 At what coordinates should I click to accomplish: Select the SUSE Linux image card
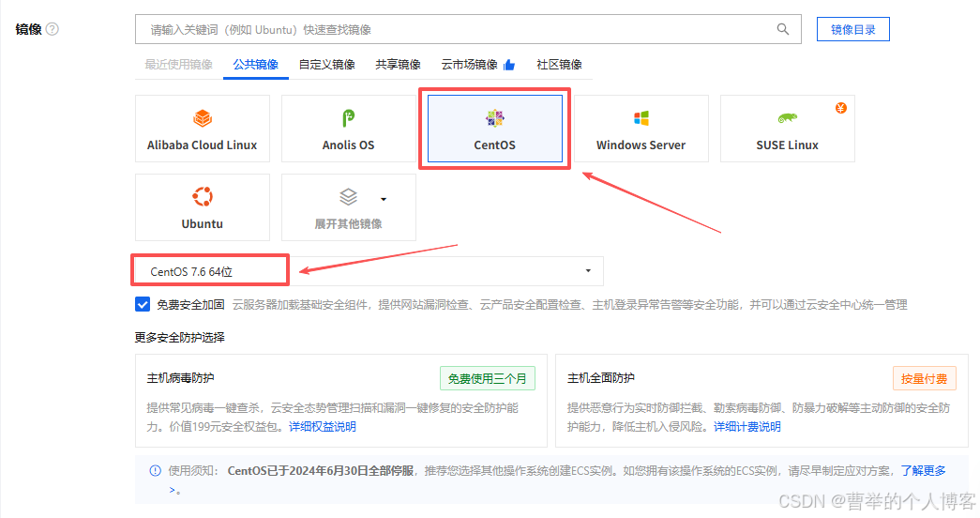point(788,129)
